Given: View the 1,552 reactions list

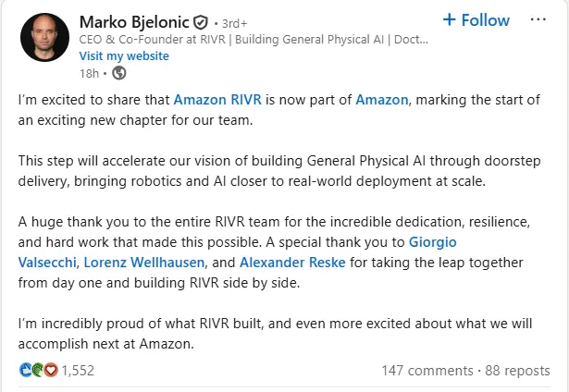Looking at the screenshot, I should coord(79,370).
